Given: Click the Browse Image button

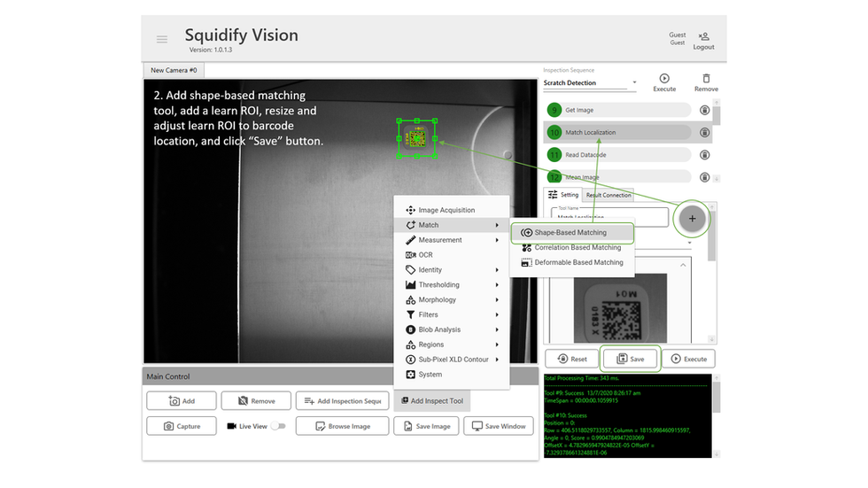Looking at the screenshot, I should coord(342,426).
